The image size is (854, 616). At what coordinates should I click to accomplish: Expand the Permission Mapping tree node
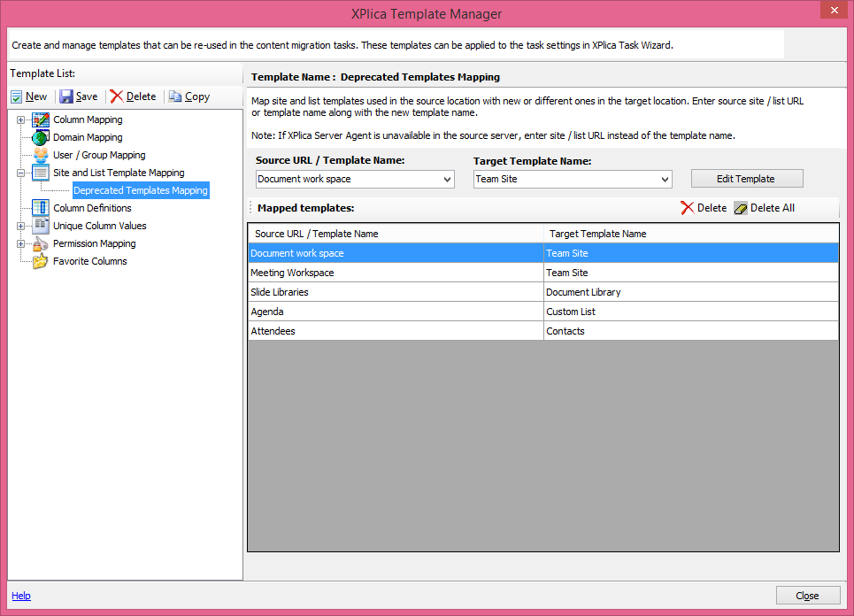tap(20, 244)
